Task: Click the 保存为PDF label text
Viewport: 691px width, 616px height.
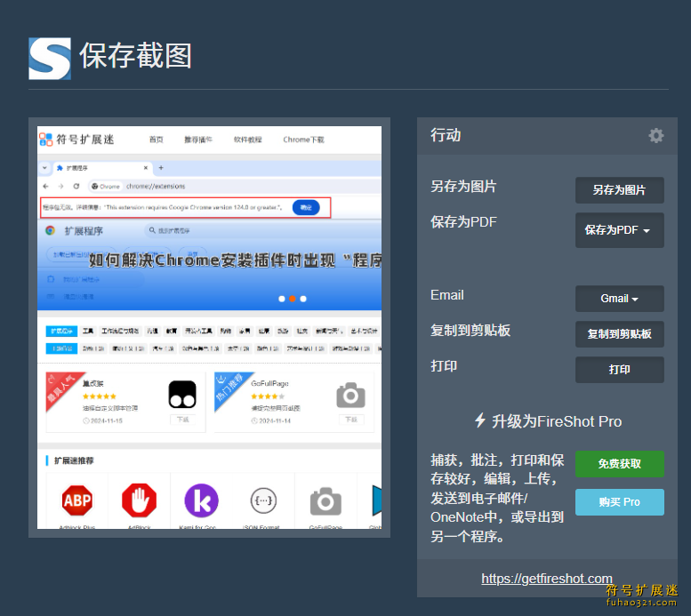Action: (463, 221)
